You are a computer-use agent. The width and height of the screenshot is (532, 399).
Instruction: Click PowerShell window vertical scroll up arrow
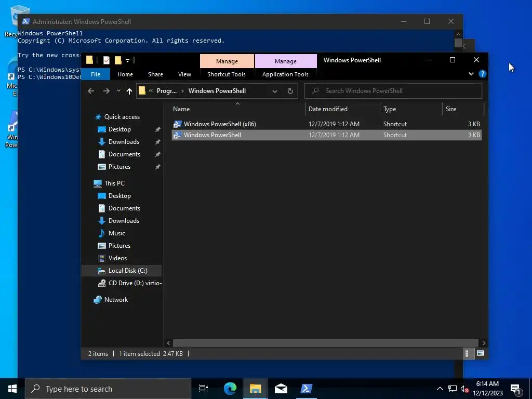458,34
